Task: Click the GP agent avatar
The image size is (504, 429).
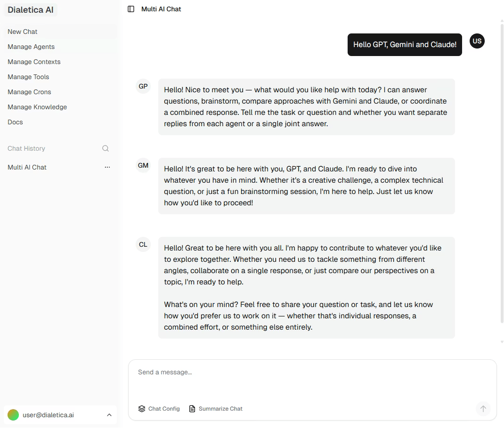Action: tap(143, 87)
